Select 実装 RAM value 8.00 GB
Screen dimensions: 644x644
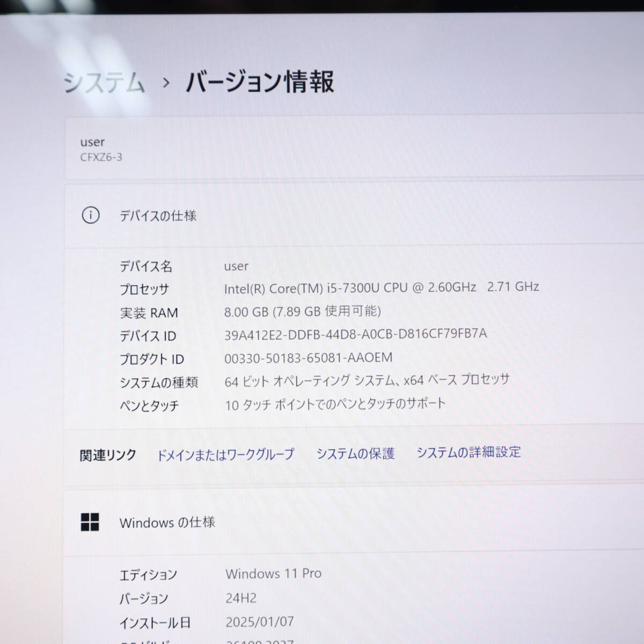[303, 311]
